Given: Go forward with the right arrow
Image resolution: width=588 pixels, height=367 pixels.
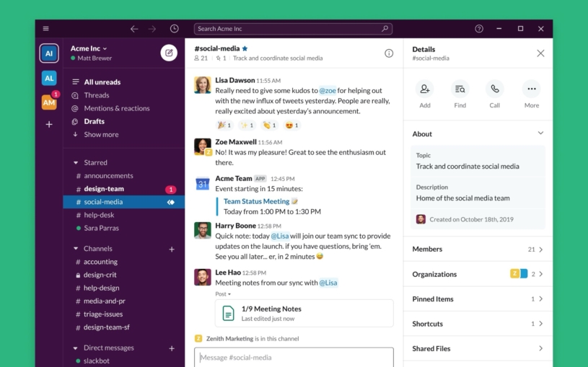Looking at the screenshot, I should tap(152, 29).
